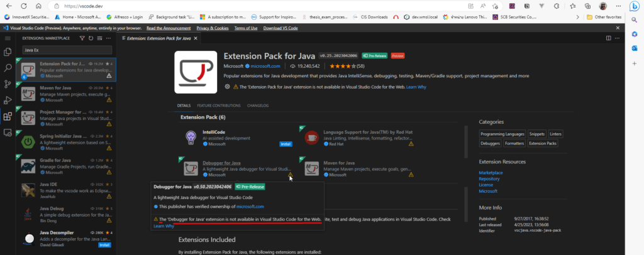Clear the extensions search results
This screenshot has width=644, height=255.
[x=99, y=38]
